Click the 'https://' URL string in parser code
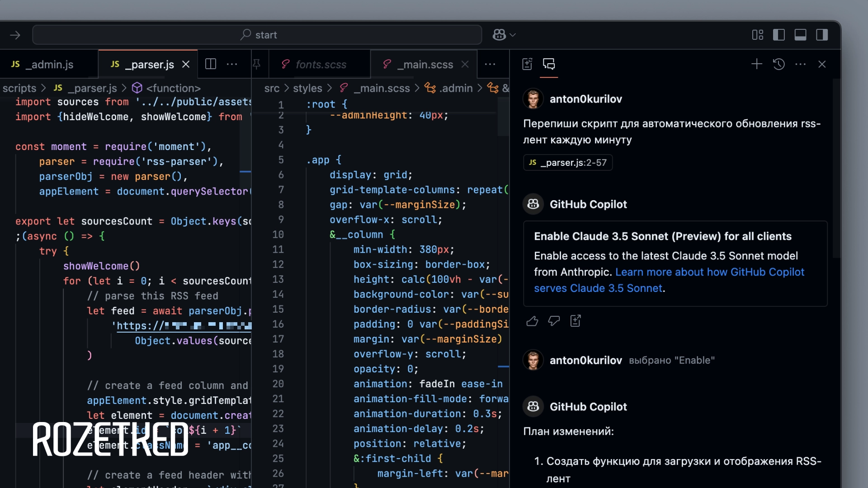The width and height of the screenshot is (868, 488). [x=182, y=326]
